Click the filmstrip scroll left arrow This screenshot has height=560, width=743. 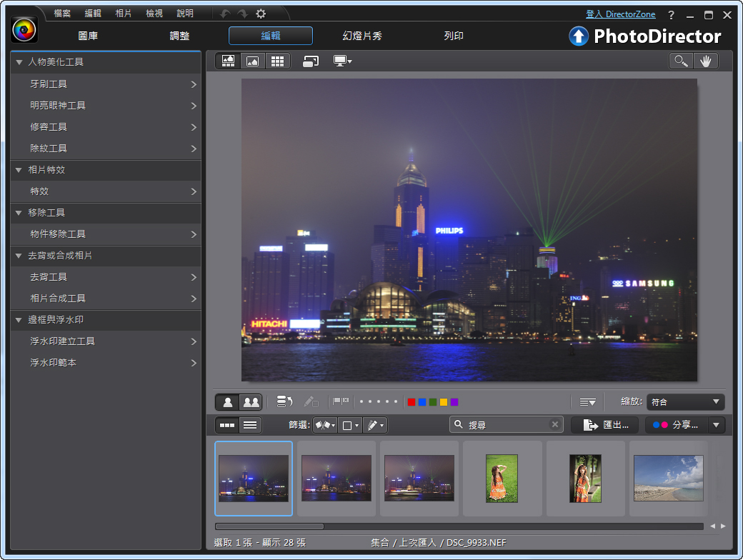[713, 526]
